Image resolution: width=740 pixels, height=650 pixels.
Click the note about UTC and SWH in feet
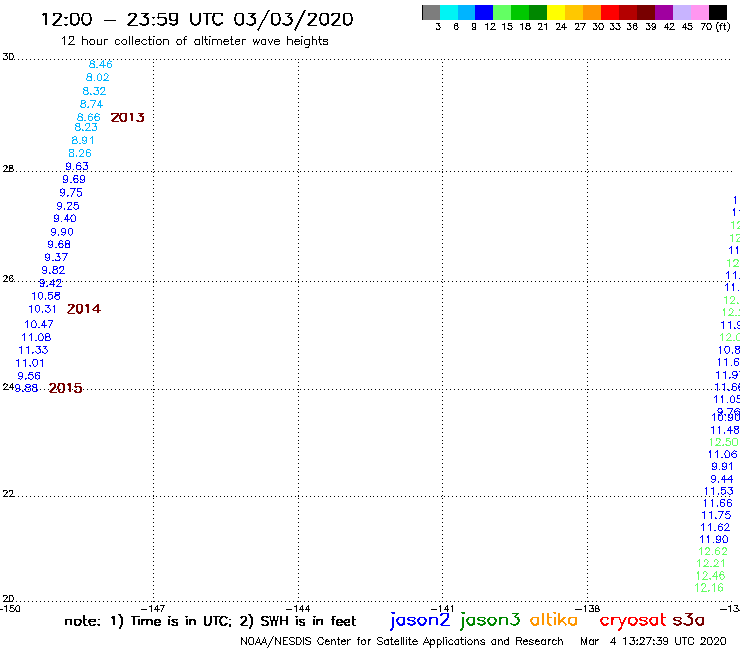(x=210, y=621)
